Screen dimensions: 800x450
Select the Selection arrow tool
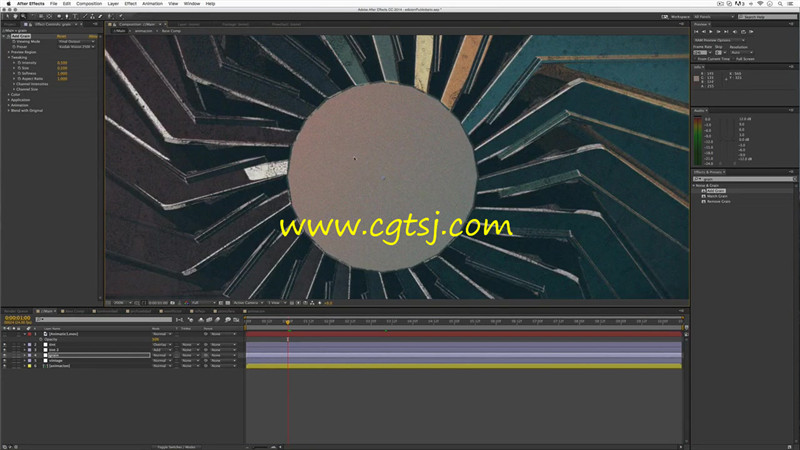(x=7, y=16)
